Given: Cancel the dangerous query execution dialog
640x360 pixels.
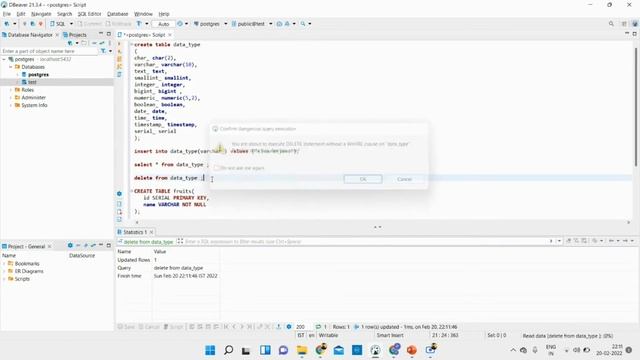Looking at the screenshot, I should [x=404, y=179].
